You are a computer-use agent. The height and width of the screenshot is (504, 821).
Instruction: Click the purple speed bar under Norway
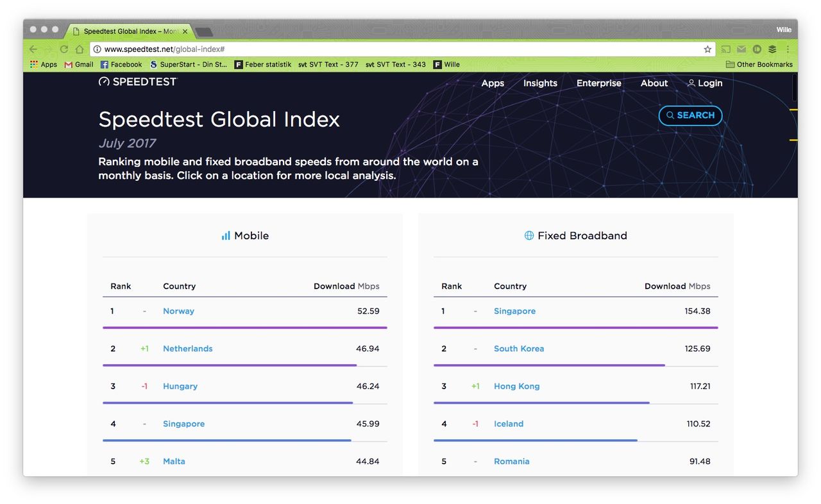click(245, 328)
